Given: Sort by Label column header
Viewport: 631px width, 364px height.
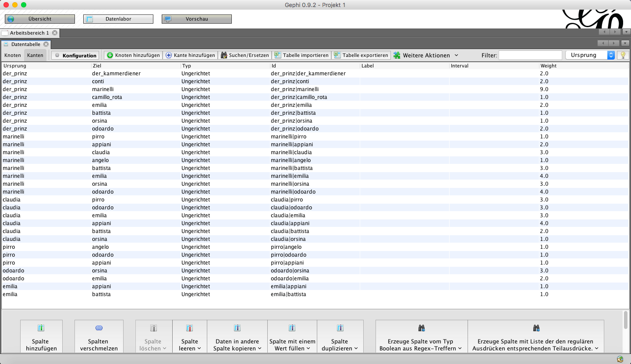Looking at the screenshot, I should click(x=404, y=66).
